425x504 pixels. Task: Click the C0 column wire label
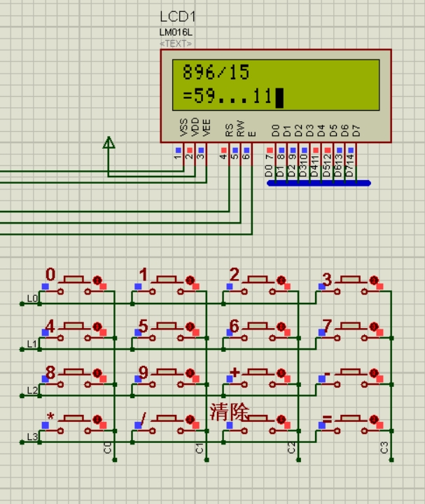point(108,448)
